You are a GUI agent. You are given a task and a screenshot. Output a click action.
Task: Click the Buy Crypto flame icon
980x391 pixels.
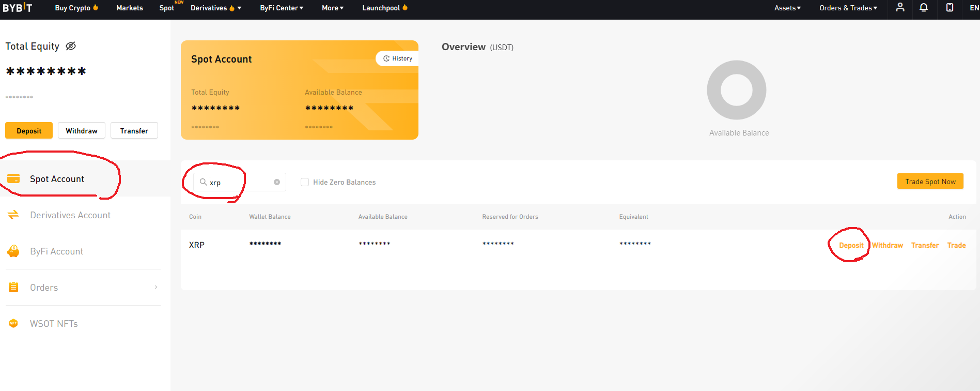[x=96, y=7]
